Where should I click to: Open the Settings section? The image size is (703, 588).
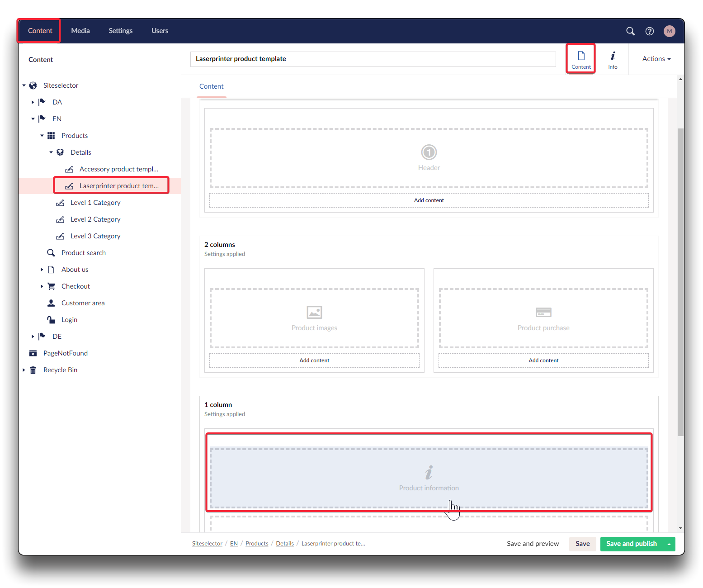(120, 31)
